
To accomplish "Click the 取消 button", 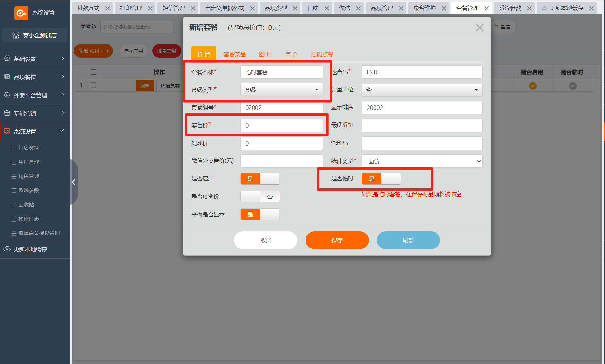I will pyautogui.click(x=266, y=240).
